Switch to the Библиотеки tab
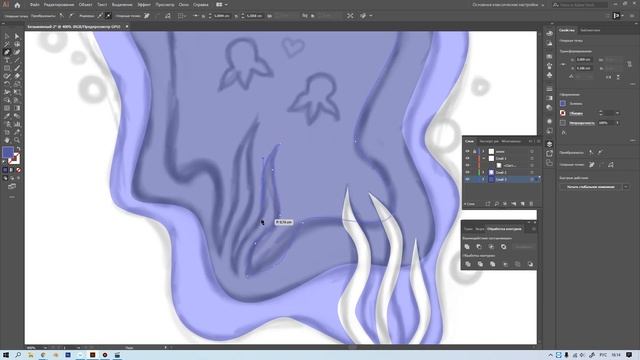This screenshot has height=360, width=640. [590, 30]
